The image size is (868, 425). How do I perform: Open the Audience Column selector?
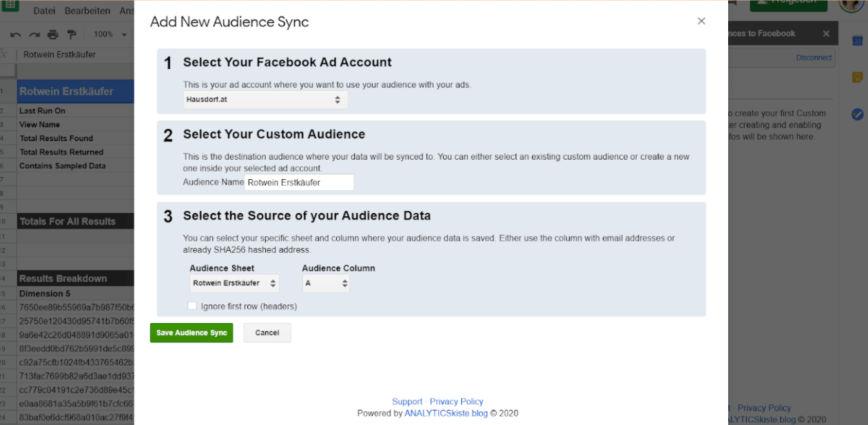(326, 283)
